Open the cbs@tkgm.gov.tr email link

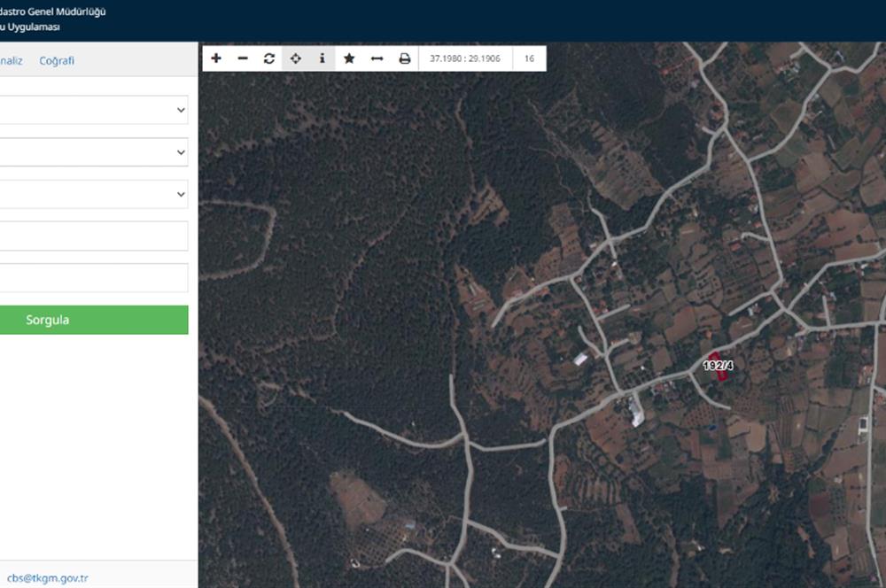48,578
